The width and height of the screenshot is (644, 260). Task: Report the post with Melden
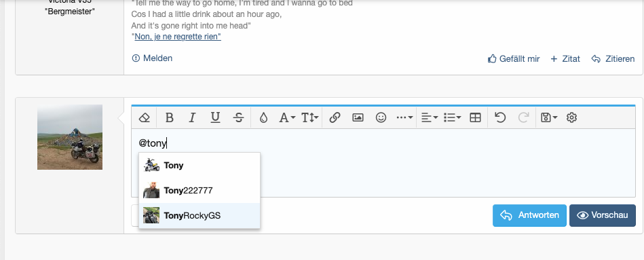click(152, 58)
